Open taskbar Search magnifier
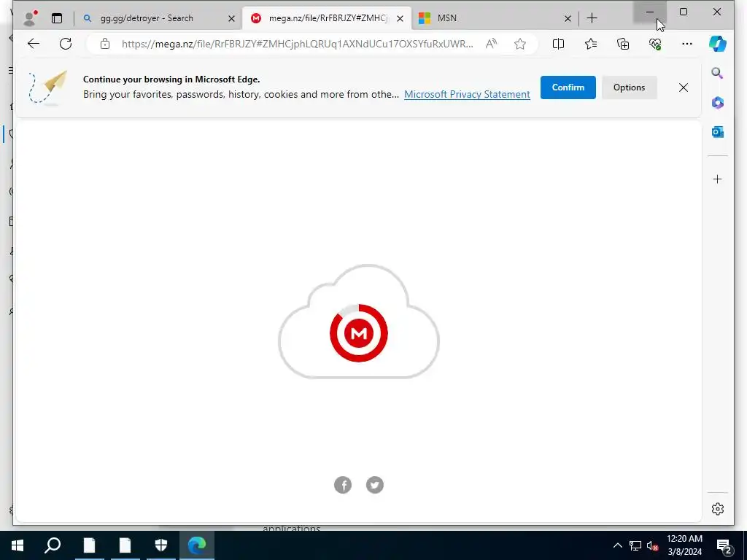 tap(53, 545)
